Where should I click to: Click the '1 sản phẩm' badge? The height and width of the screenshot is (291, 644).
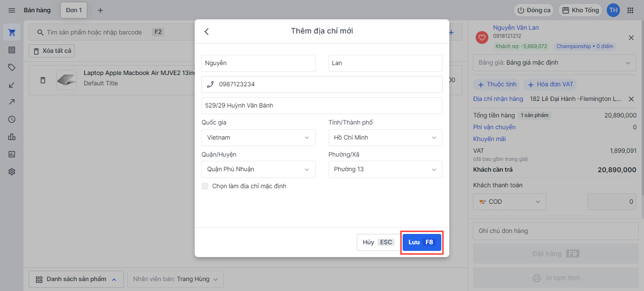coord(534,116)
